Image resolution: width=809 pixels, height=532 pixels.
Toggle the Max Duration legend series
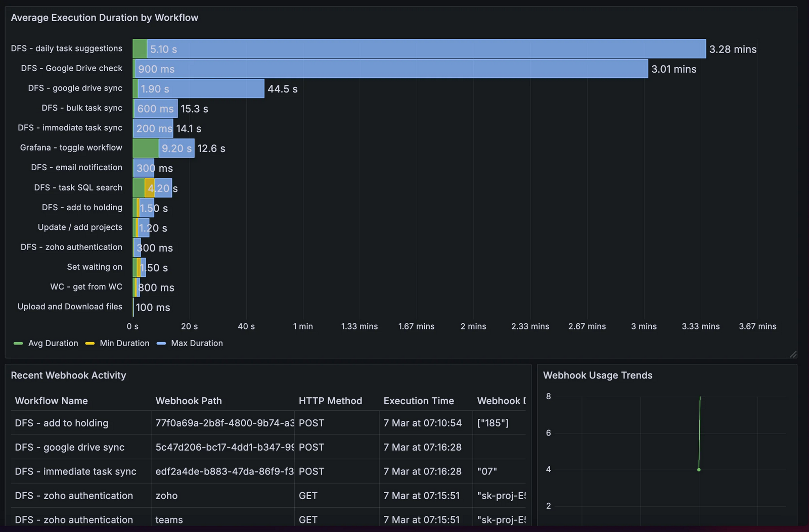click(x=197, y=343)
